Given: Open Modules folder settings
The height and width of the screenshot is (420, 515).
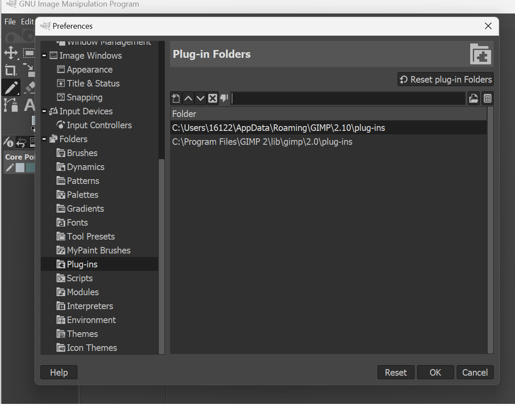Looking at the screenshot, I should click(x=83, y=292).
